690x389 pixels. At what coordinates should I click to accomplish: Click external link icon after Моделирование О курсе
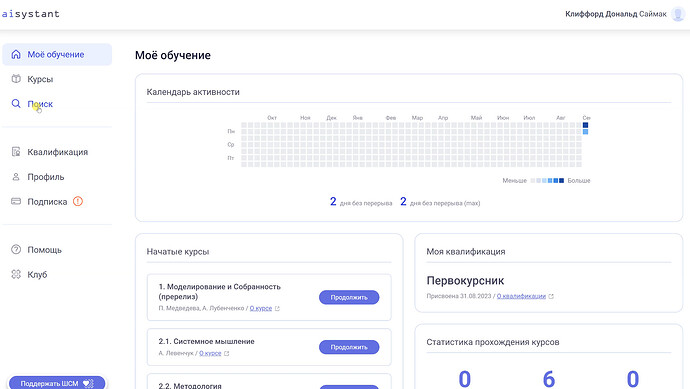pos(277,308)
